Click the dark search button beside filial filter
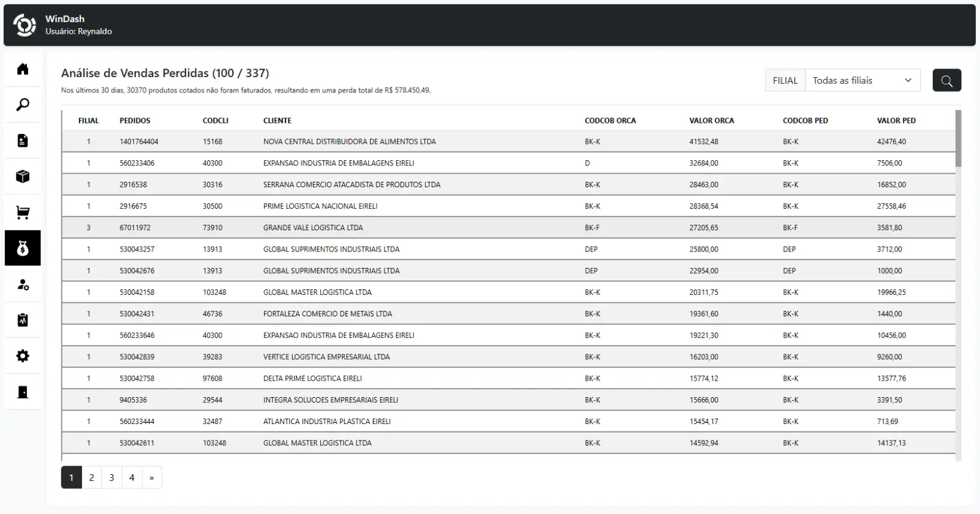The width and height of the screenshot is (980, 514). [946, 80]
